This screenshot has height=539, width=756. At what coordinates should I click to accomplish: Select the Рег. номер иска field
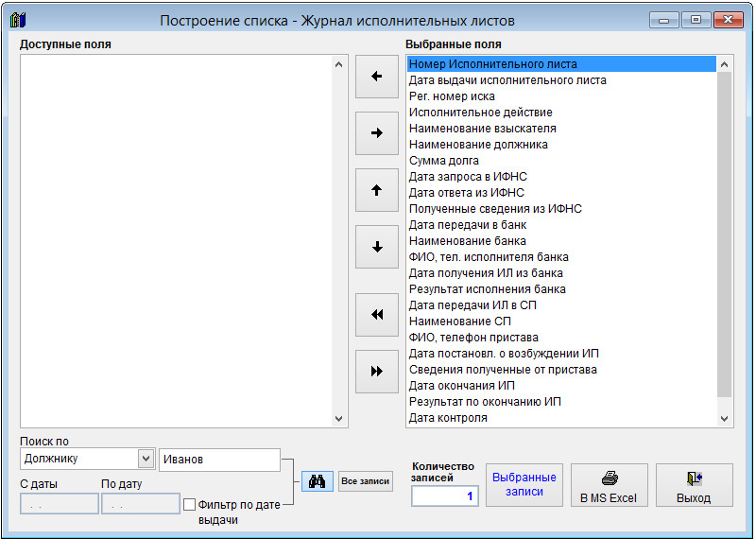(x=561, y=96)
